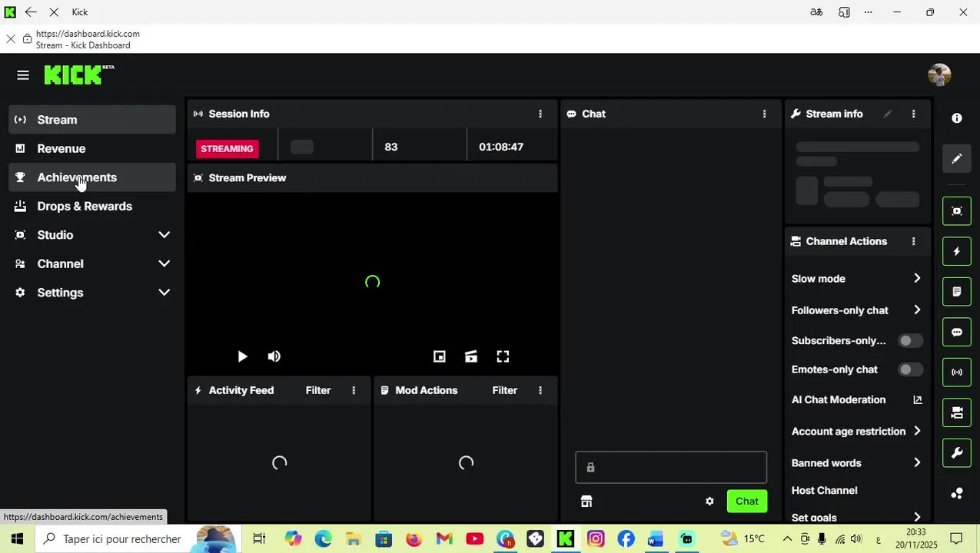Click Host Channel action
Viewport: 980px width, 553px height.
point(825,490)
